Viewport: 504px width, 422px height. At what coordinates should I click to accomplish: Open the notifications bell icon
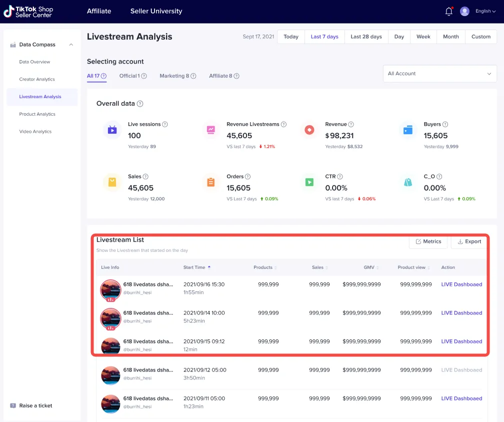tap(448, 12)
